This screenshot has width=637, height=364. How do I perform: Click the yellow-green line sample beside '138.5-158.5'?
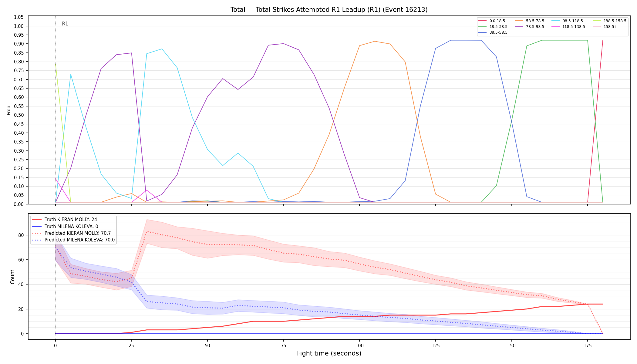[x=597, y=21]
